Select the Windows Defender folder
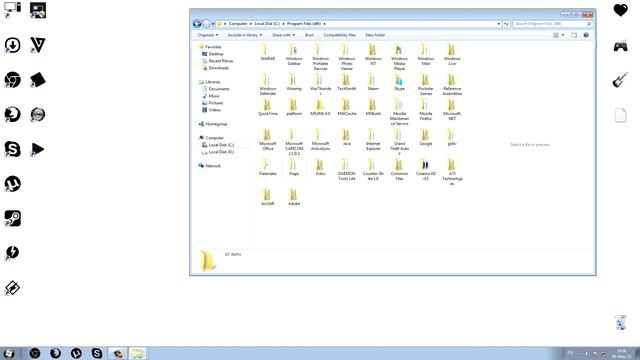The image size is (640, 360). (268, 84)
